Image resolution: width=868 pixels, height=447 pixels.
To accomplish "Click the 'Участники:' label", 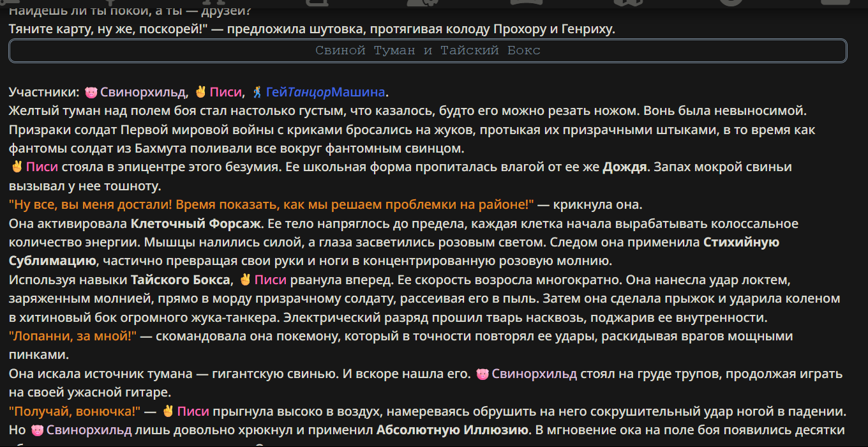I will coord(45,93).
